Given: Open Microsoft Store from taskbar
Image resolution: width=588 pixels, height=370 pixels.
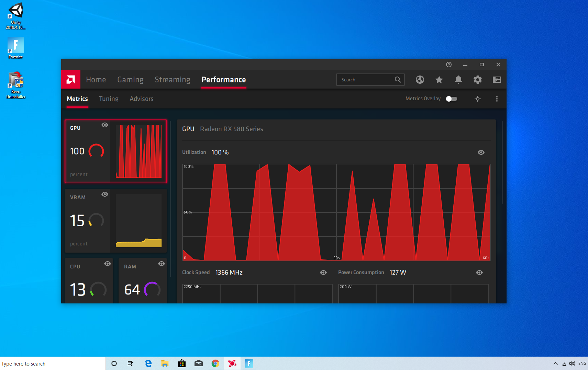Looking at the screenshot, I should (x=181, y=363).
